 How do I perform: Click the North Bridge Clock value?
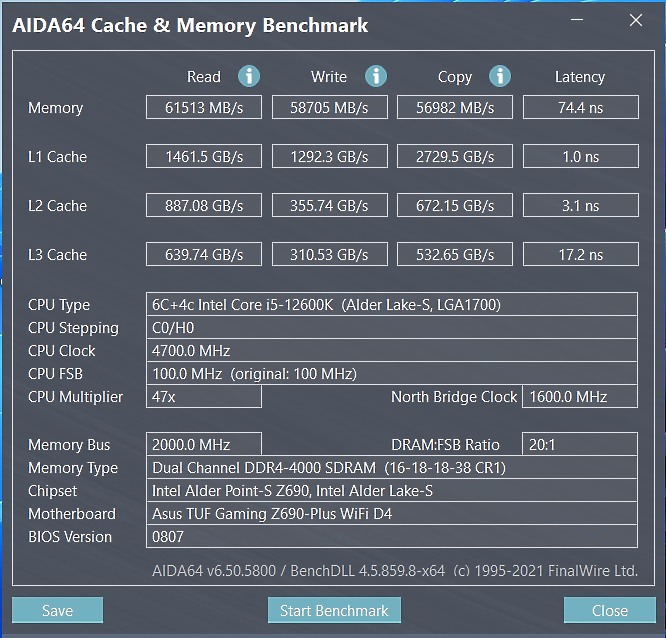tap(580, 396)
